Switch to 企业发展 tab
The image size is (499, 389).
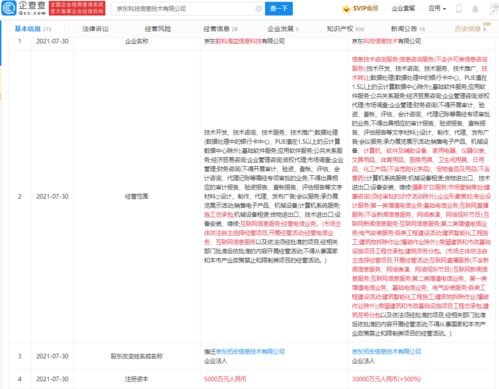point(283,29)
